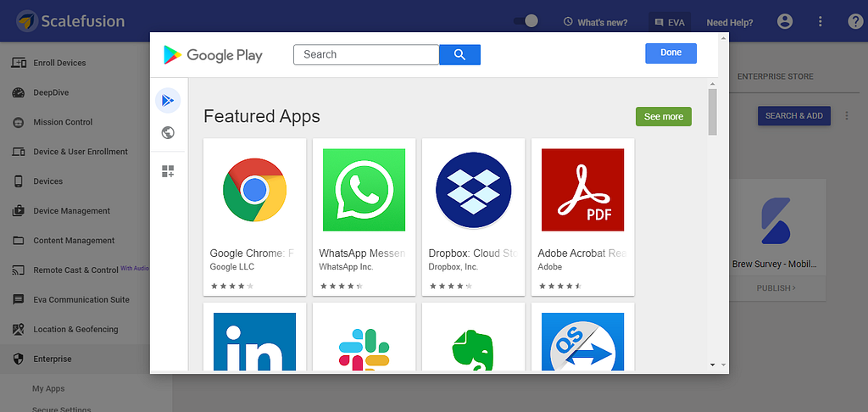Click the Featured Apps heading
Viewport: 868px width, 412px height.
262,116
